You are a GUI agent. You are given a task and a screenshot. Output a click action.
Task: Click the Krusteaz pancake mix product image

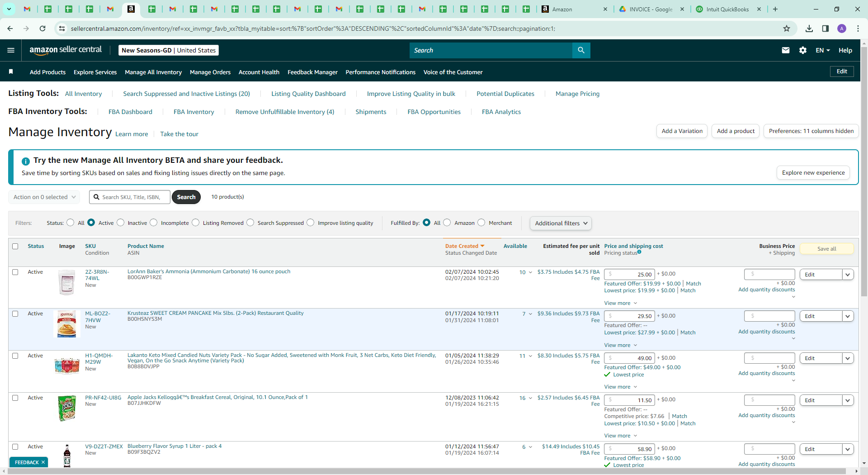pyautogui.click(x=67, y=324)
